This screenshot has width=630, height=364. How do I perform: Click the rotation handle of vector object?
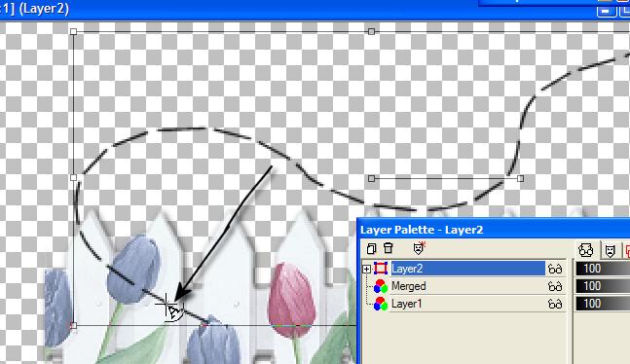[520, 178]
